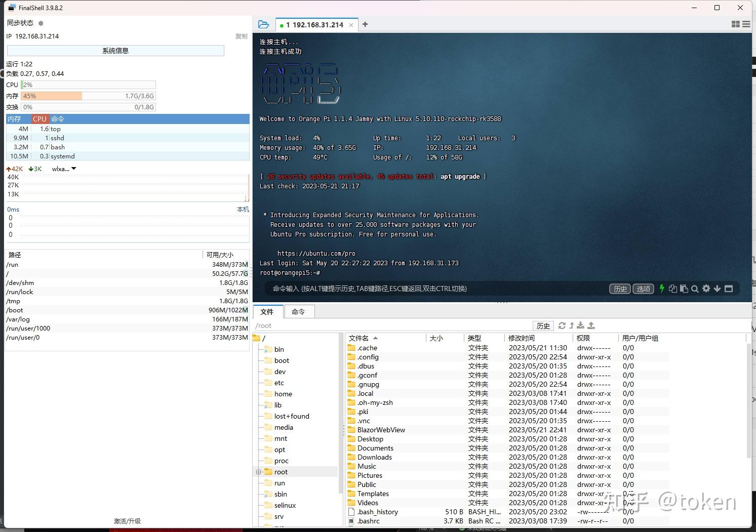This screenshot has width=756, height=532.
Task: Toggle the split-screen layout icon top right
Action: [x=736, y=24]
